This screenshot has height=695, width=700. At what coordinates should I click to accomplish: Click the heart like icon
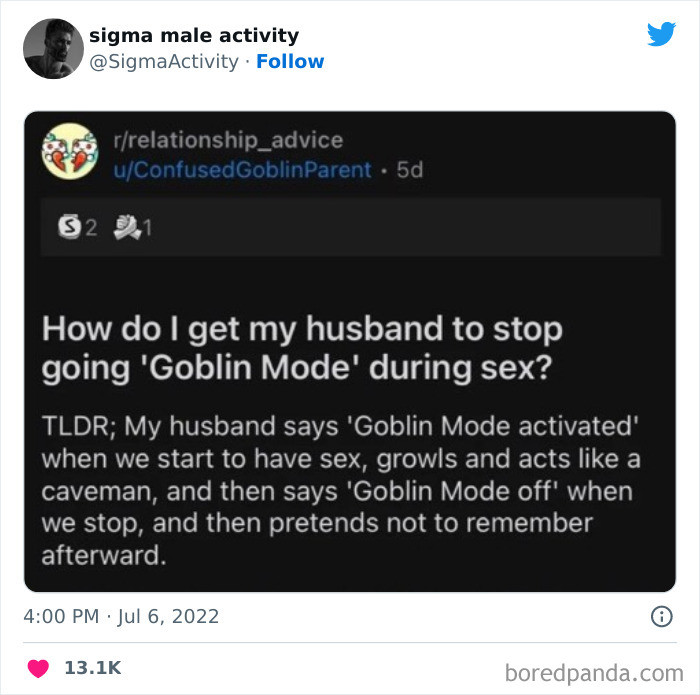[x=36, y=667]
